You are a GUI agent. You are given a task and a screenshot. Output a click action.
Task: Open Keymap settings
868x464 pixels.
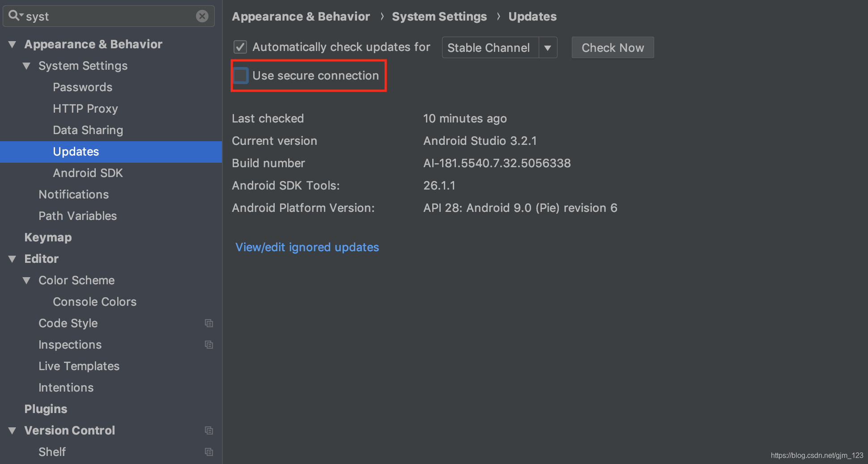pyautogui.click(x=48, y=237)
